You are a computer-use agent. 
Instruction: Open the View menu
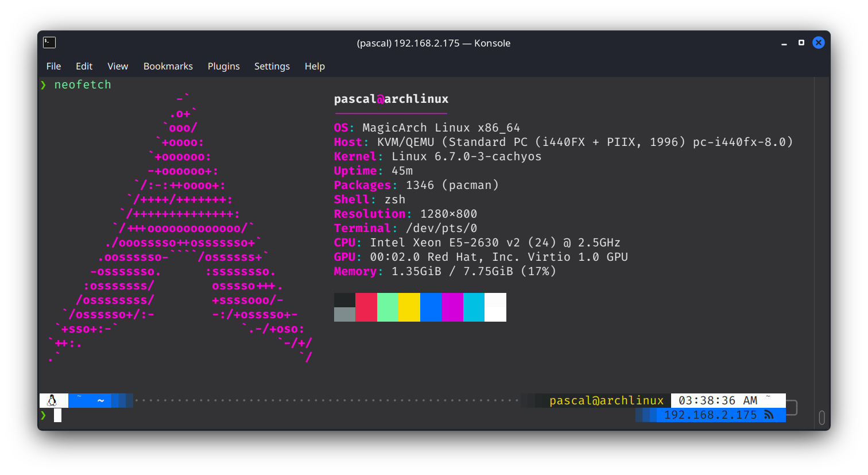point(118,66)
